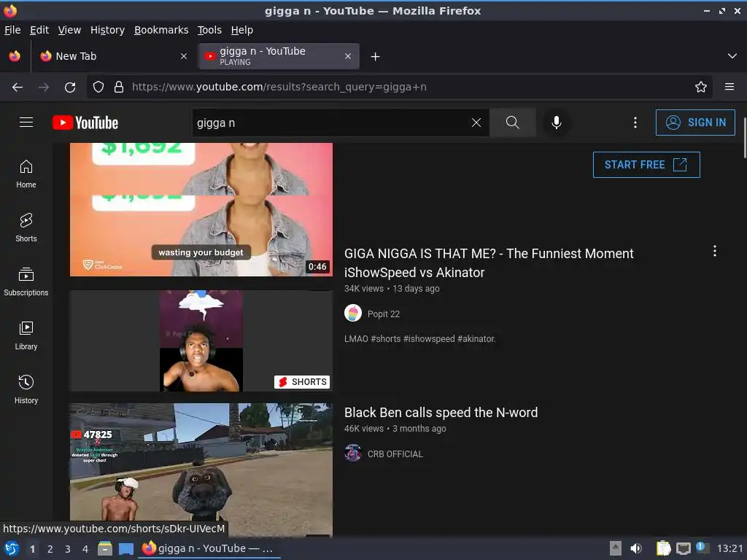Open the Help menu
Screen dimensions: 747x560
click(242, 30)
